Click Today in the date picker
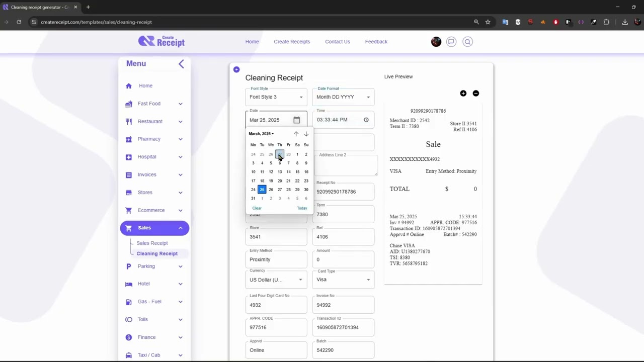644x362 pixels. (302, 208)
